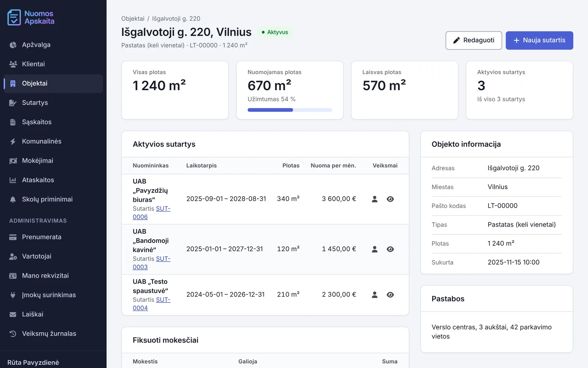Viewport: 588px width, 368px height.
Task: Click the Sutartys contract icon
Action: (x=13, y=103)
